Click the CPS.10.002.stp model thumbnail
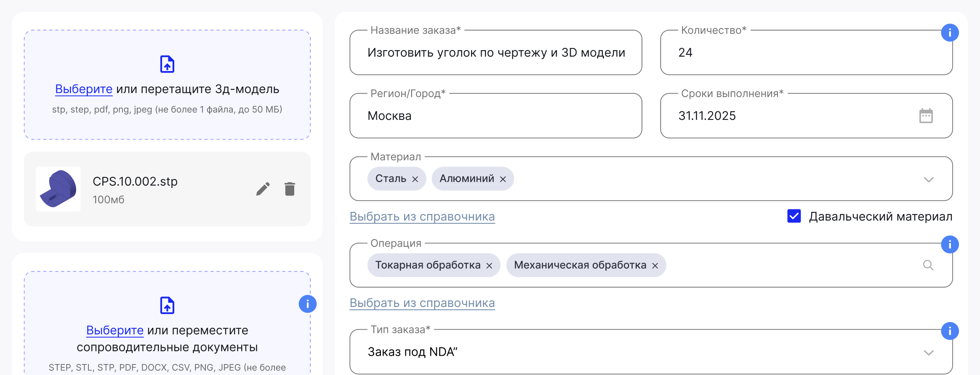 [58, 189]
